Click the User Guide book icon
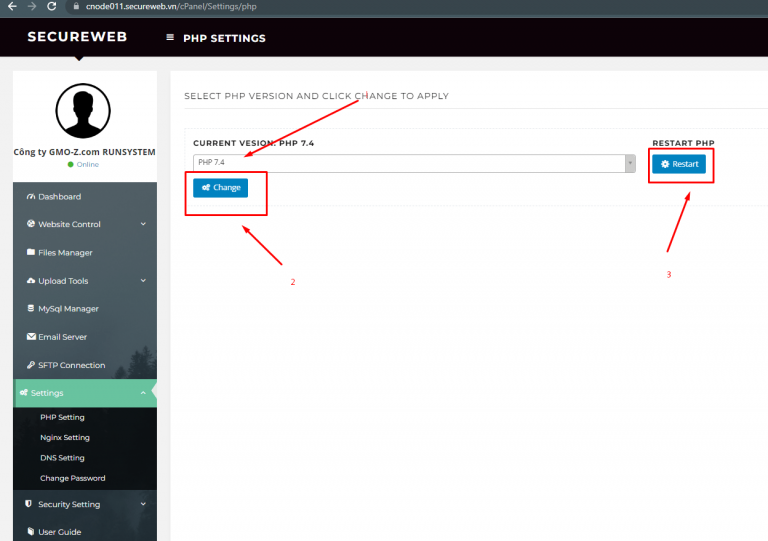Screen dimensions: 768x541 point(31,531)
